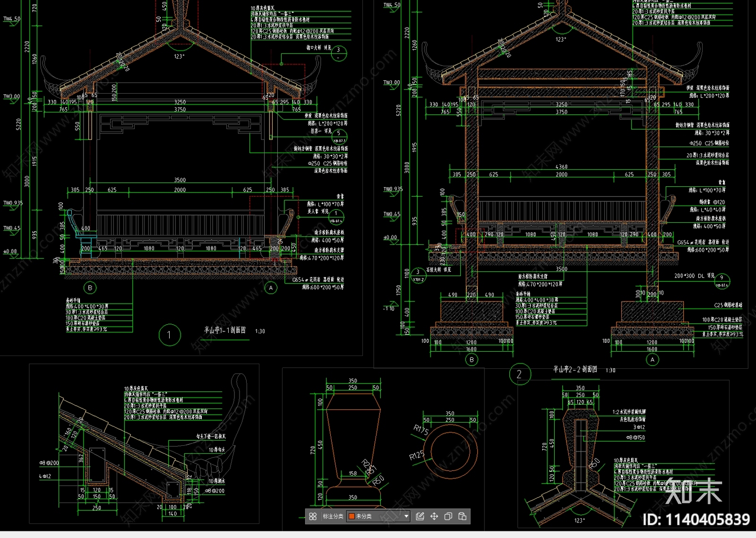Click the edit annotation pencil icon
The height and width of the screenshot is (538, 756).
[420, 516]
